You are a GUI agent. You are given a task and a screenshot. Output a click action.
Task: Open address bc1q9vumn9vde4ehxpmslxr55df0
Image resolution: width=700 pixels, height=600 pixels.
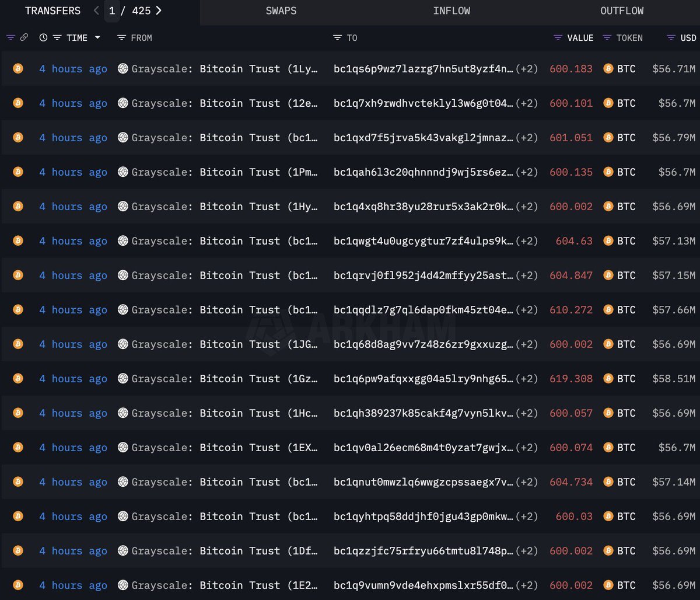coord(424,585)
